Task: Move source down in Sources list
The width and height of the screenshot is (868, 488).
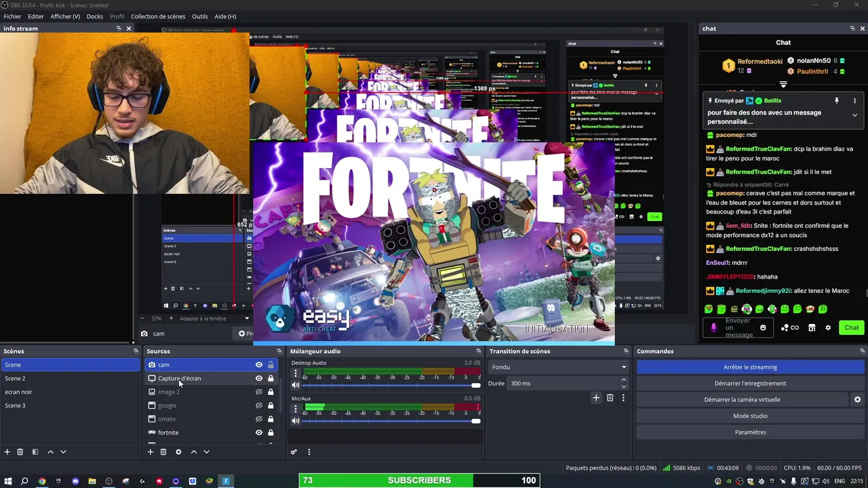Action: (x=206, y=452)
